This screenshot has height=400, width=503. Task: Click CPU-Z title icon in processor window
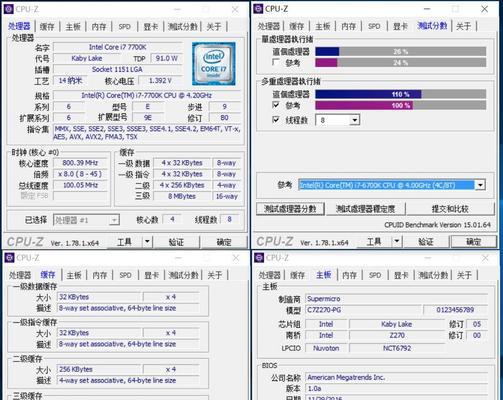pos(9,9)
